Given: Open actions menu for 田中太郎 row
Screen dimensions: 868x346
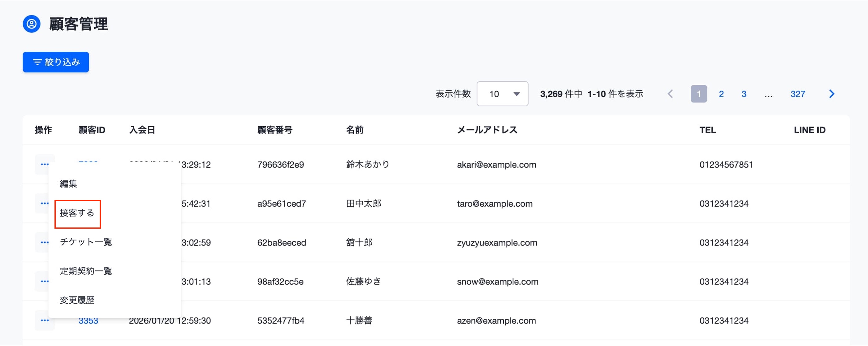Looking at the screenshot, I should 42,204.
